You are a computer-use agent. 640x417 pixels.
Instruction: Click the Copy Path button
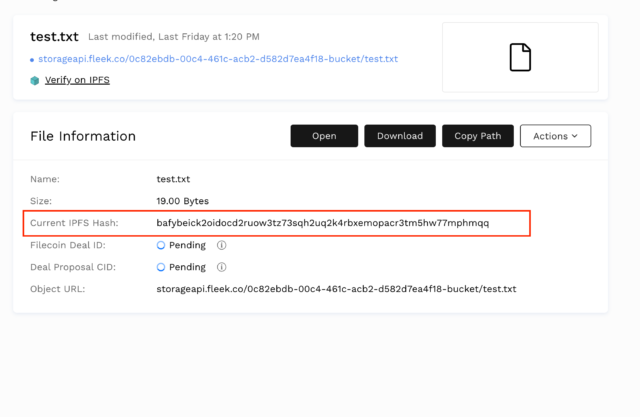(478, 136)
